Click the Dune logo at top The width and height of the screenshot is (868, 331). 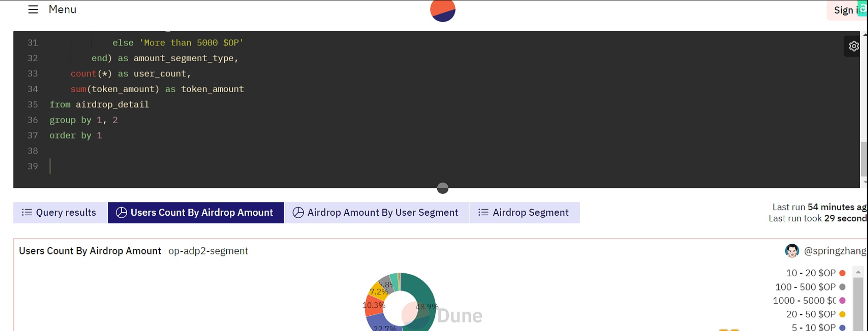442,11
